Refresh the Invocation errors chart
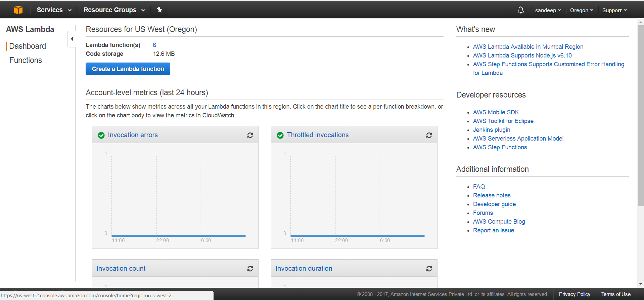This screenshot has width=644, height=301. [x=250, y=135]
